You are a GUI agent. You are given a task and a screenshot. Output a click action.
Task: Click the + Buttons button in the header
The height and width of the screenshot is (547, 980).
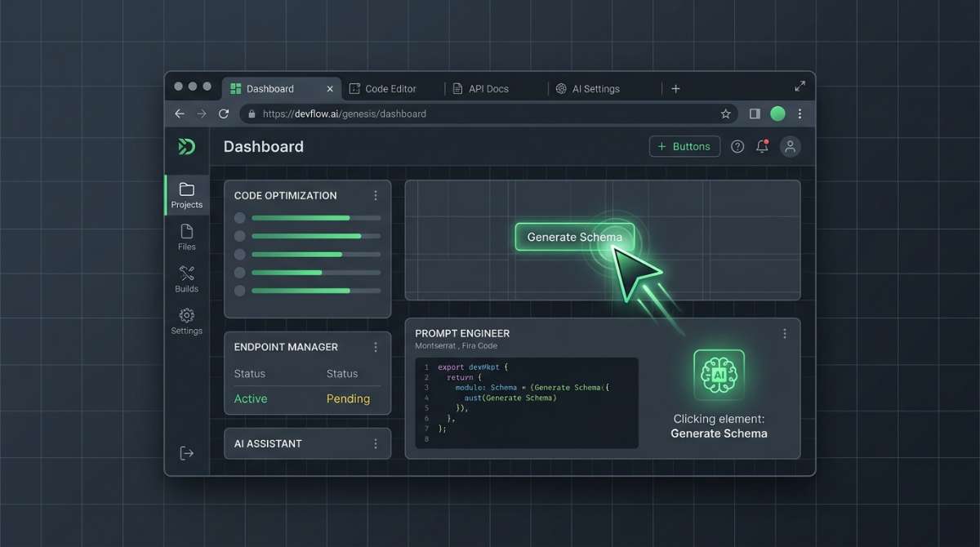tap(684, 147)
